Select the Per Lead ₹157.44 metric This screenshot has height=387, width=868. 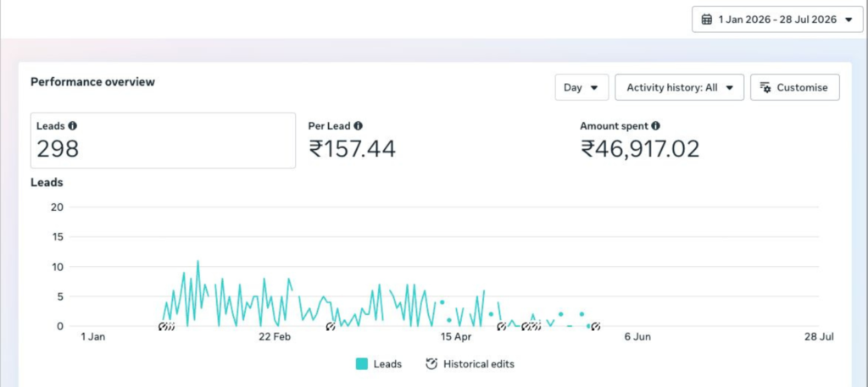pos(352,141)
